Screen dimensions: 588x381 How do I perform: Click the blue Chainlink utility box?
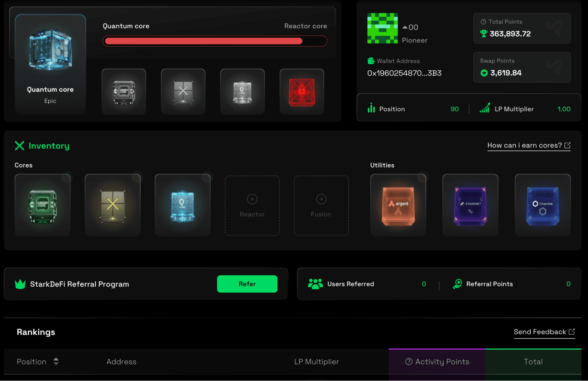[x=542, y=205]
